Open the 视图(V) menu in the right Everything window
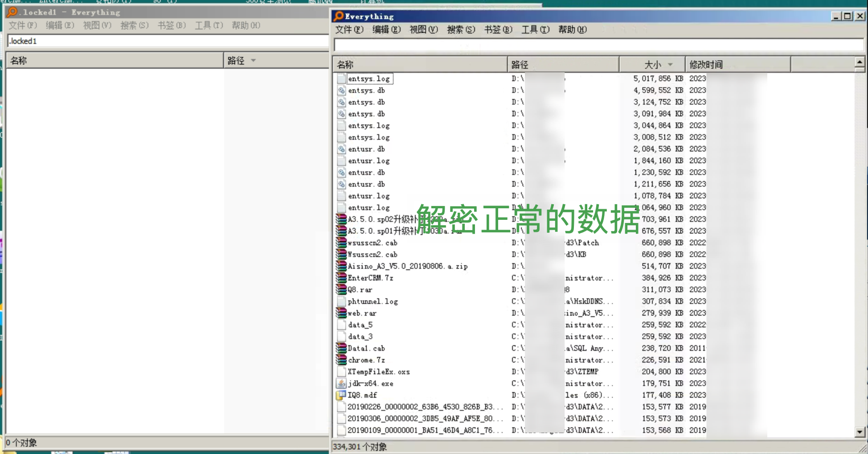This screenshot has width=868, height=454. click(423, 29)
